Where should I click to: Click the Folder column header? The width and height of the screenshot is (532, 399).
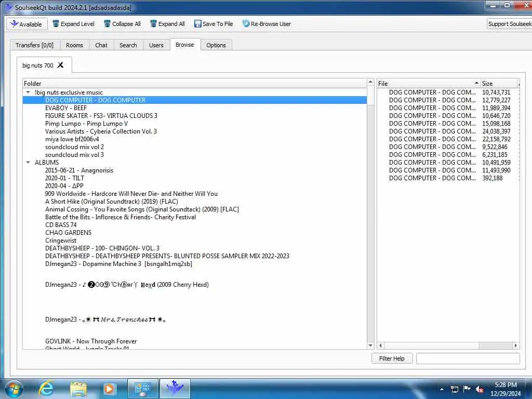(x=195, y=84)
